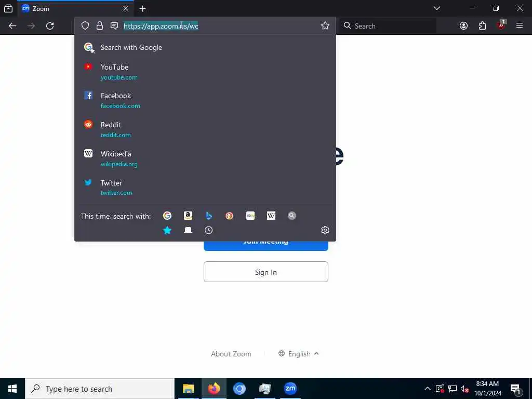Select the Twitter suggestion row
532x399 pixels.
205,188
